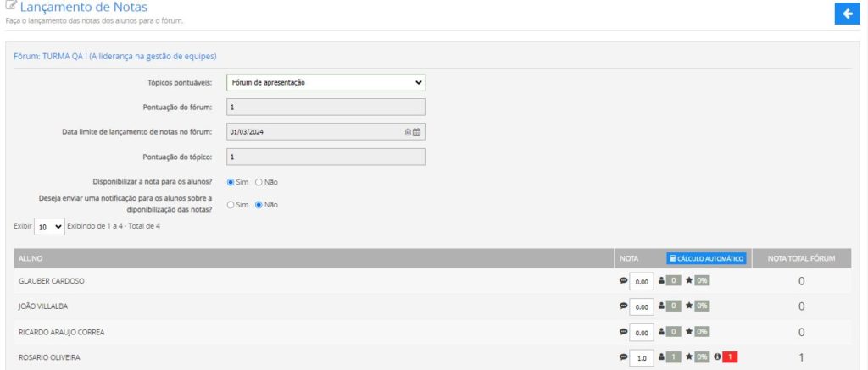Click the trash icon in the date field
868x370 pixels.
point(408,132)
